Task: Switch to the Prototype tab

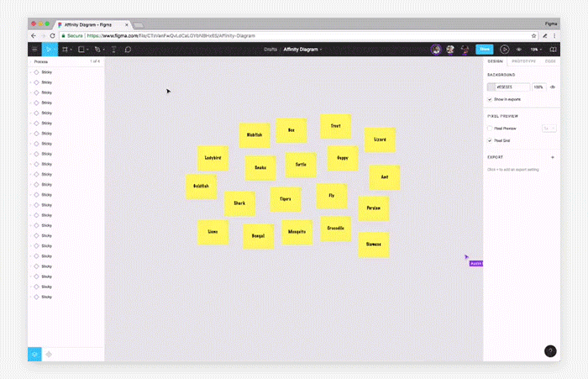Action: pyautogui.click(x=523, y=61)
